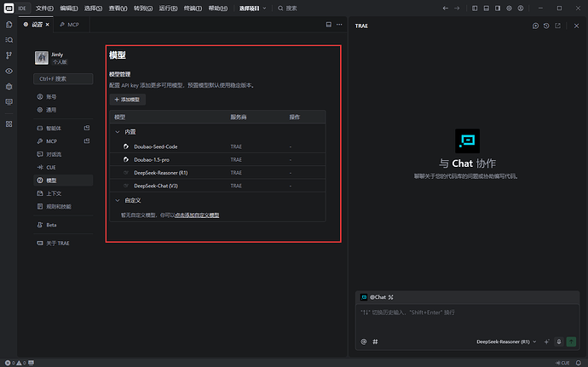
Task: Go forward with the right arrow icon
Action: click(x=457, y=9)
